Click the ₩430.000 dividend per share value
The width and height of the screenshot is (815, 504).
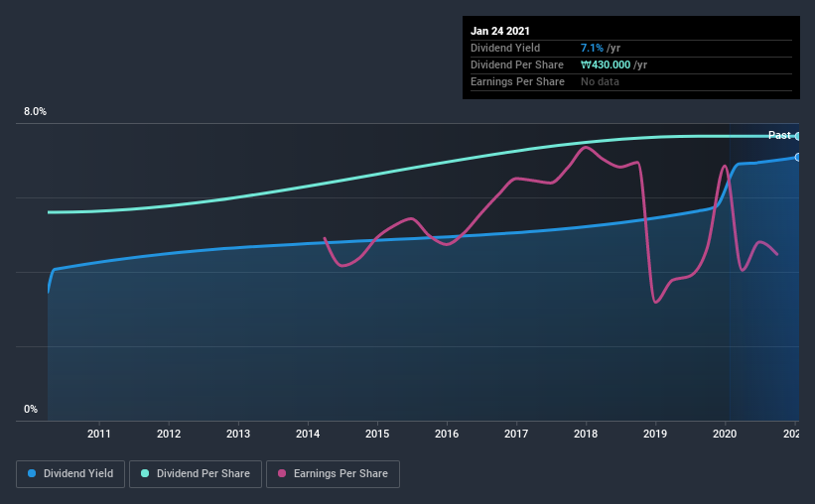click(606, 64)
